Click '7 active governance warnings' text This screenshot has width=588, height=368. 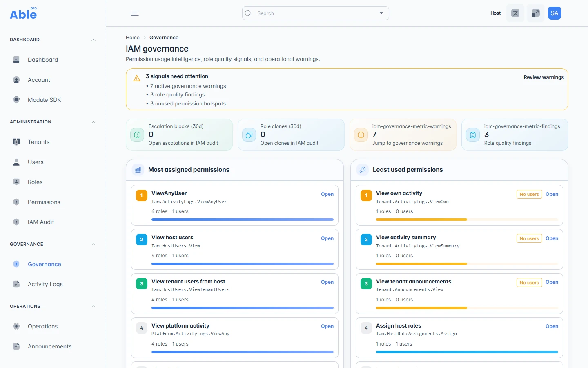coord(188,86)
